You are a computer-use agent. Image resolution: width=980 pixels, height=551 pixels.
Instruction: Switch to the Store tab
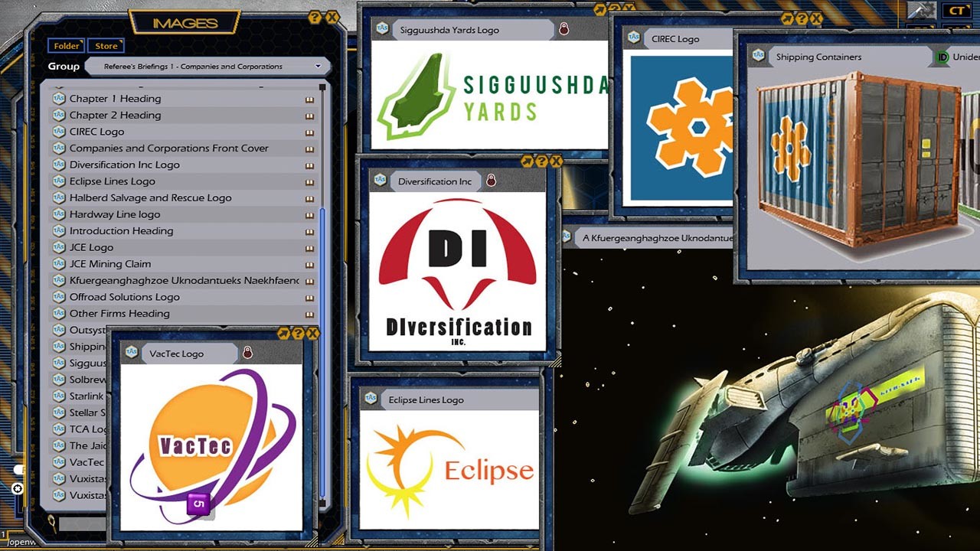(106, 46)
